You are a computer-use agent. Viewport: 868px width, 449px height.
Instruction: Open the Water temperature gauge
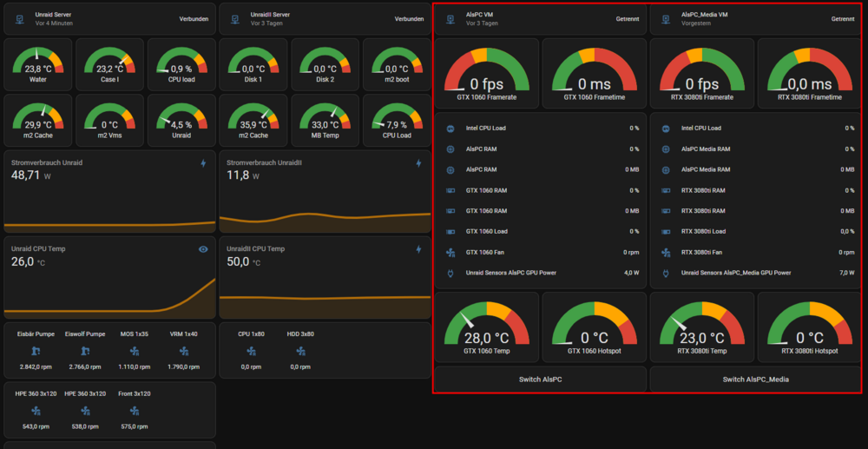(38, 64)
